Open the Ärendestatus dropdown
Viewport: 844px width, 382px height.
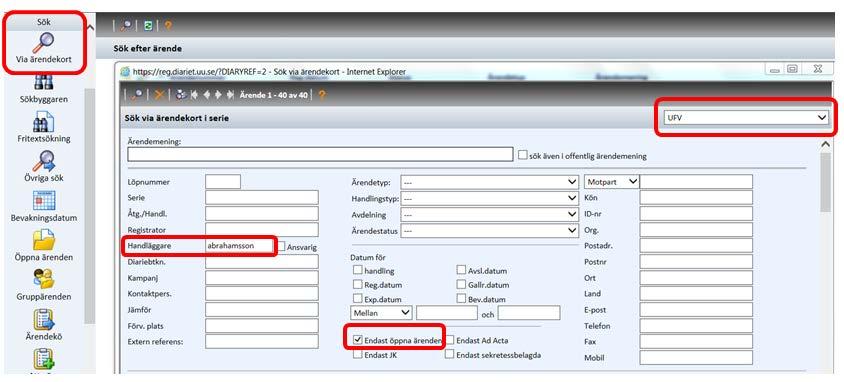click(490, 230)
